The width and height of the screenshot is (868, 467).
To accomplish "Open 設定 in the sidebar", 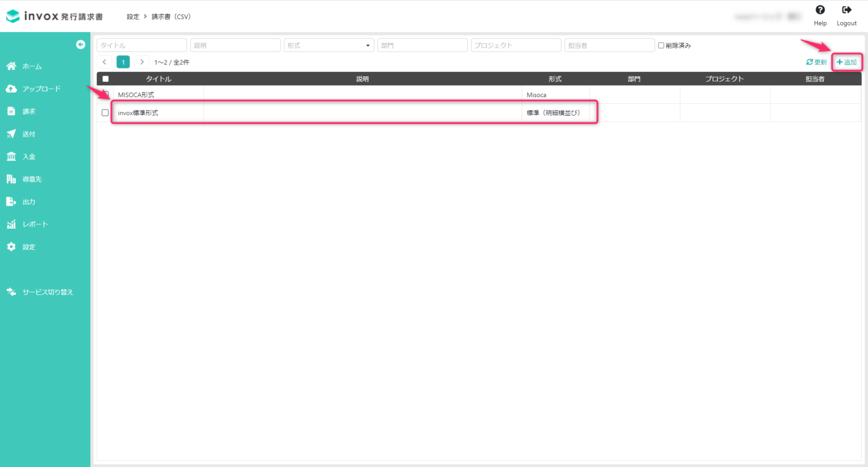I will (x=28, y=247).
